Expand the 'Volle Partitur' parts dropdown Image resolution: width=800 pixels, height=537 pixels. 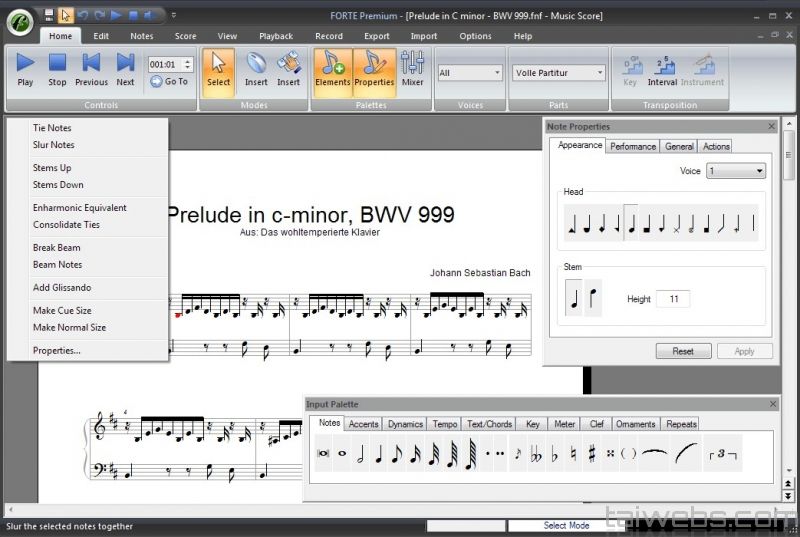(x=559, y=73)
